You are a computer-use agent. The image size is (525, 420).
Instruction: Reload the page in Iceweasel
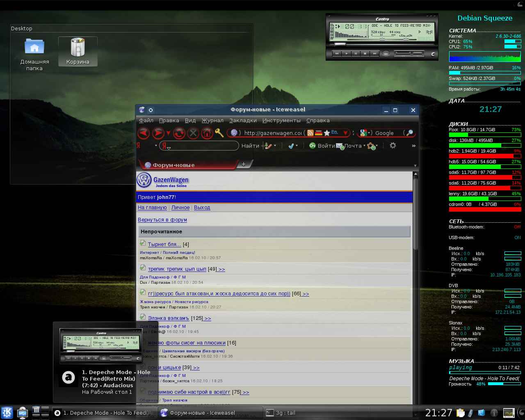click(179, 133)
